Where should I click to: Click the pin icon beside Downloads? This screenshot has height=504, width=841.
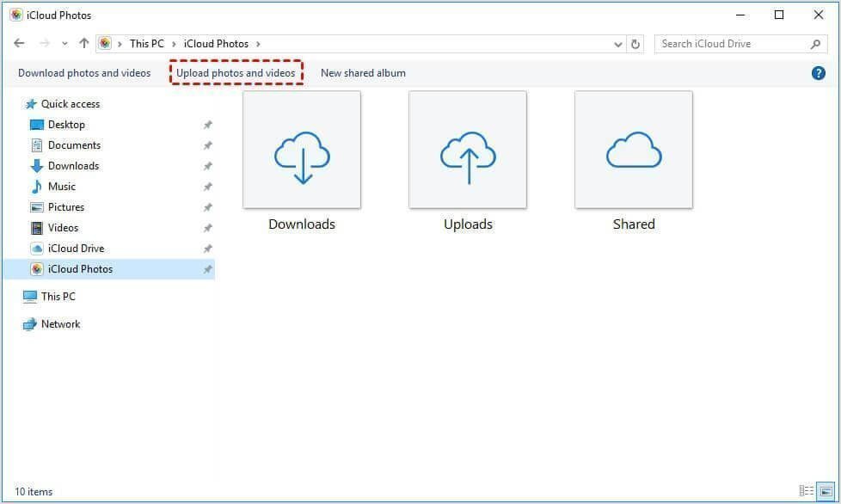(x=207, y=166)
